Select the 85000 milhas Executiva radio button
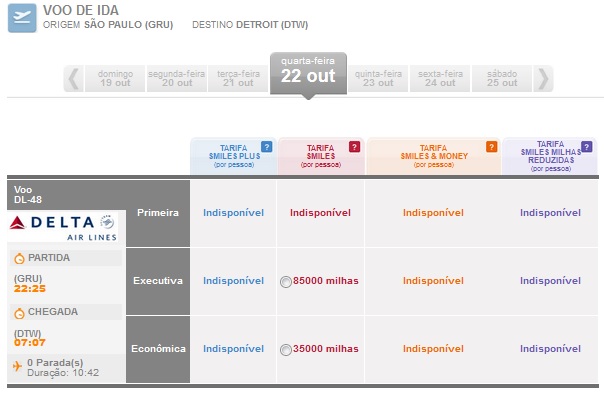 point(286,282)
